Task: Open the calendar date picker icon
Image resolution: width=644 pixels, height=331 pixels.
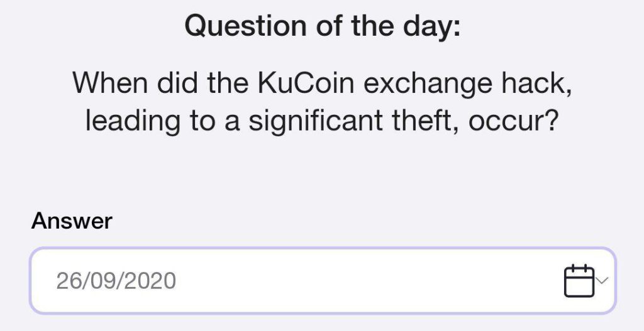Action: 579,281
